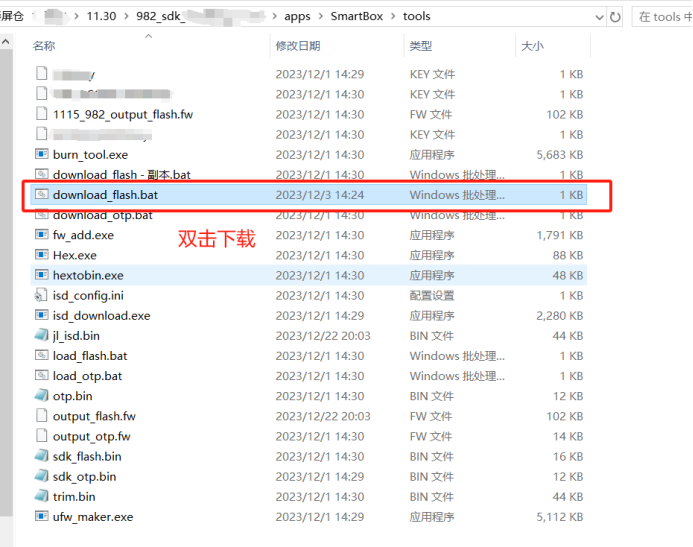693x547 pixels.
Task: Click the isd_download.exe file icon
Action: [x=42, y=315]
